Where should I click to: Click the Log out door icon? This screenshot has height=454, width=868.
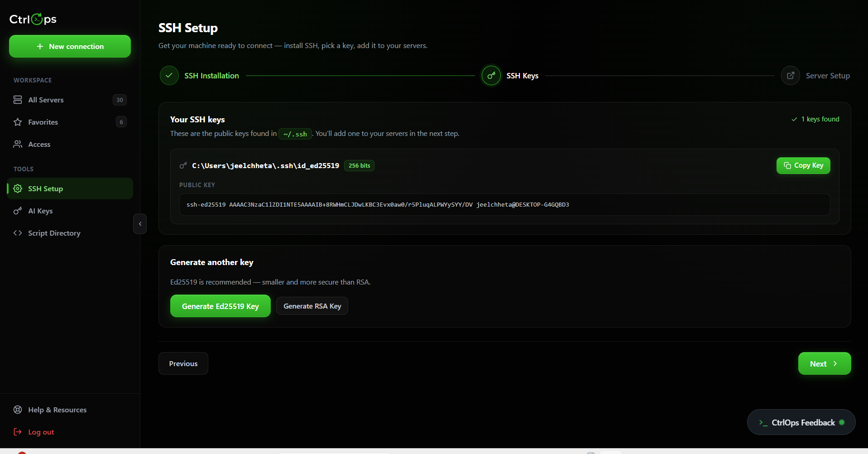pyautogui.click(x=18, y=432)
